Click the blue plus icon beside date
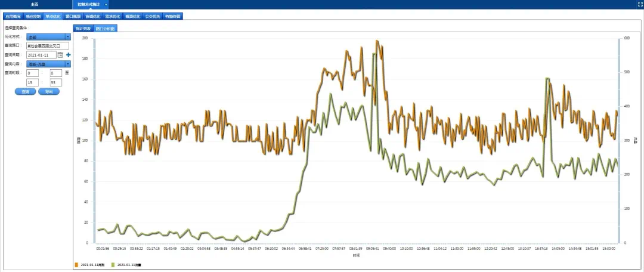The image size is (644, 272). click(x=68, y=55)
